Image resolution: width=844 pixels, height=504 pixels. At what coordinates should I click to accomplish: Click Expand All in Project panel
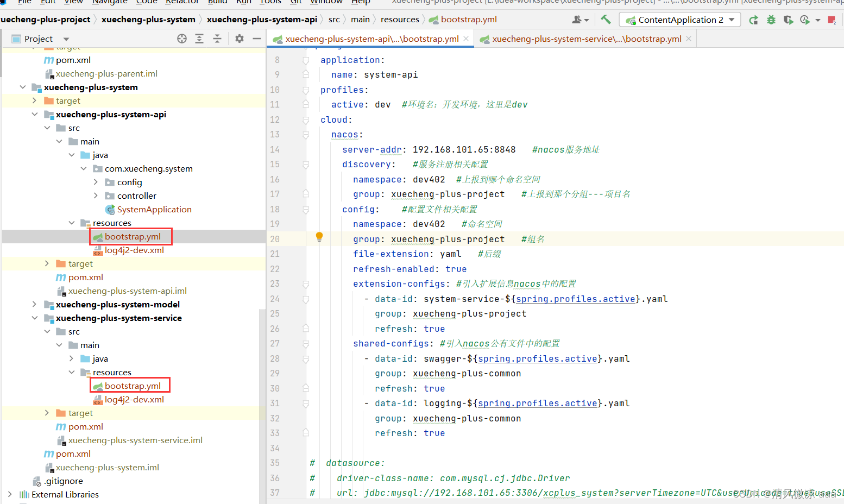tap(199, 39)
